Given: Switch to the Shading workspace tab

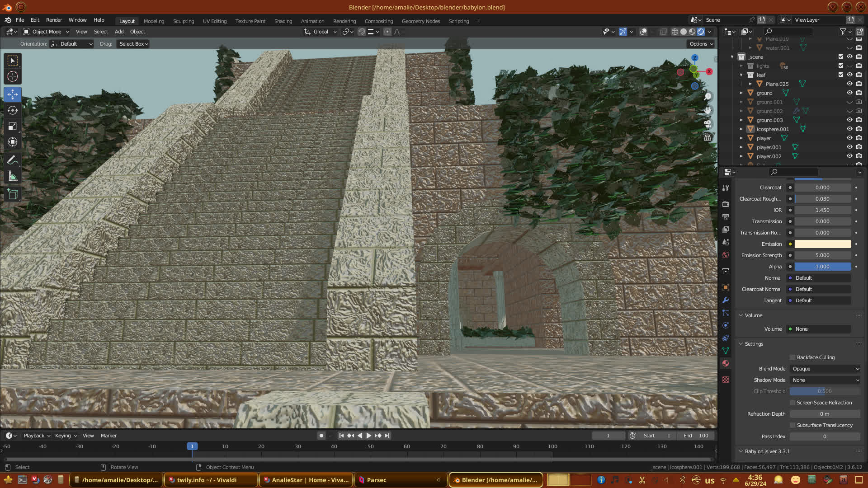Looking at the screenshot, I should (283, 21).
